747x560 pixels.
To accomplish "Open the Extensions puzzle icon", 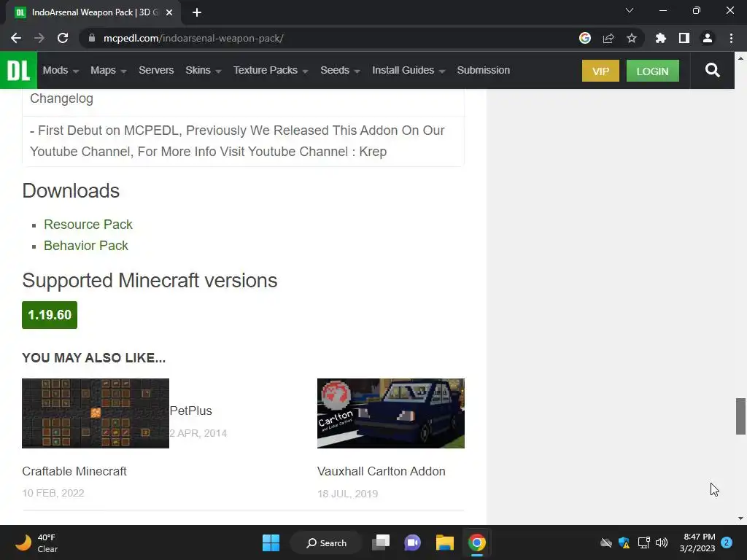I will [661, 38].
